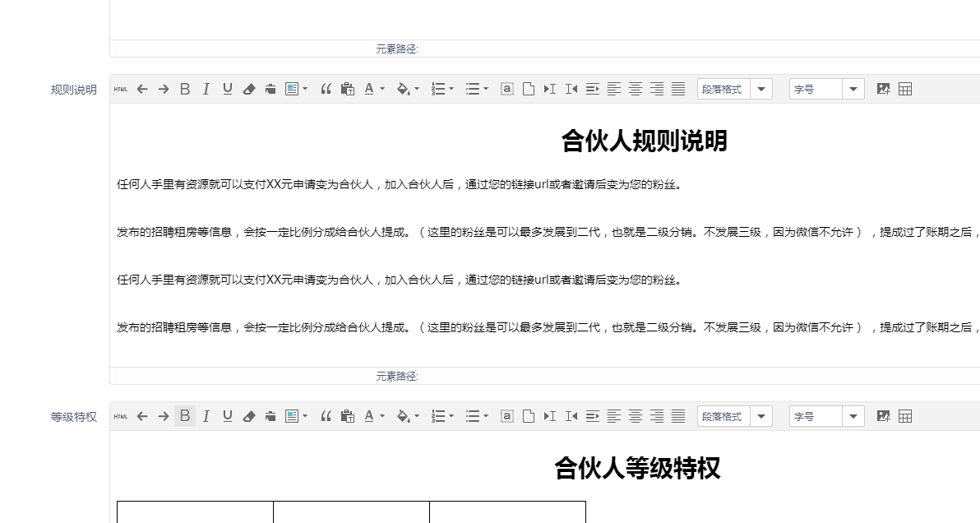Open 段落格式 dropdown in 规则说明 toolbar
The width and height of the screenshot is (980, 523).
click(x=761, y=90)
